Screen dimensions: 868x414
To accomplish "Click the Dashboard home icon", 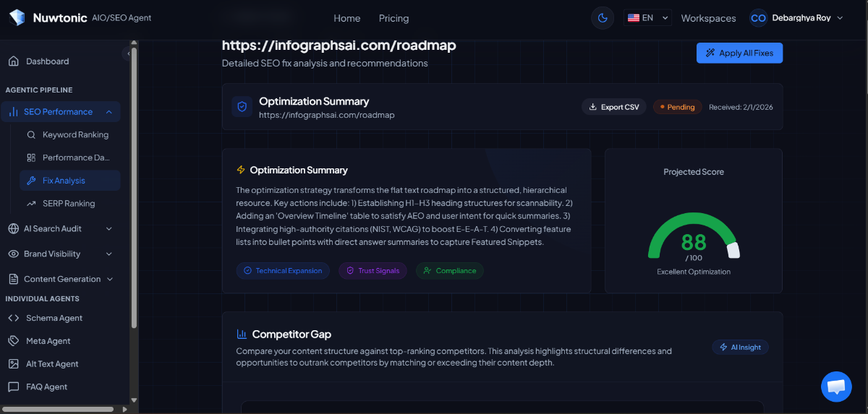I will click(x=13, y=61).
